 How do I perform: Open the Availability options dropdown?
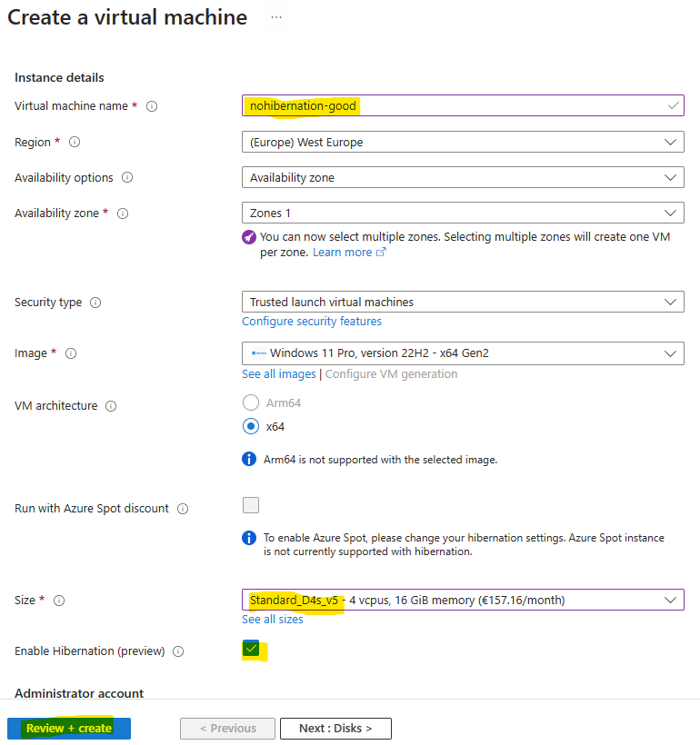(463, 177)
